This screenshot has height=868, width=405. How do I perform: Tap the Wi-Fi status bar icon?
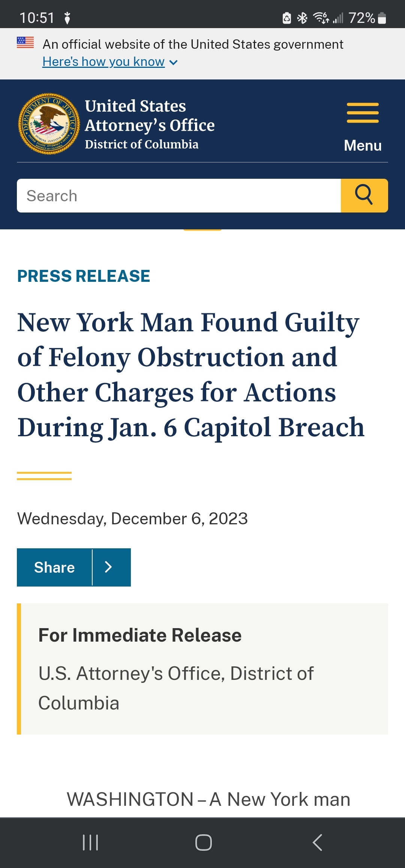tap(321, 18)
